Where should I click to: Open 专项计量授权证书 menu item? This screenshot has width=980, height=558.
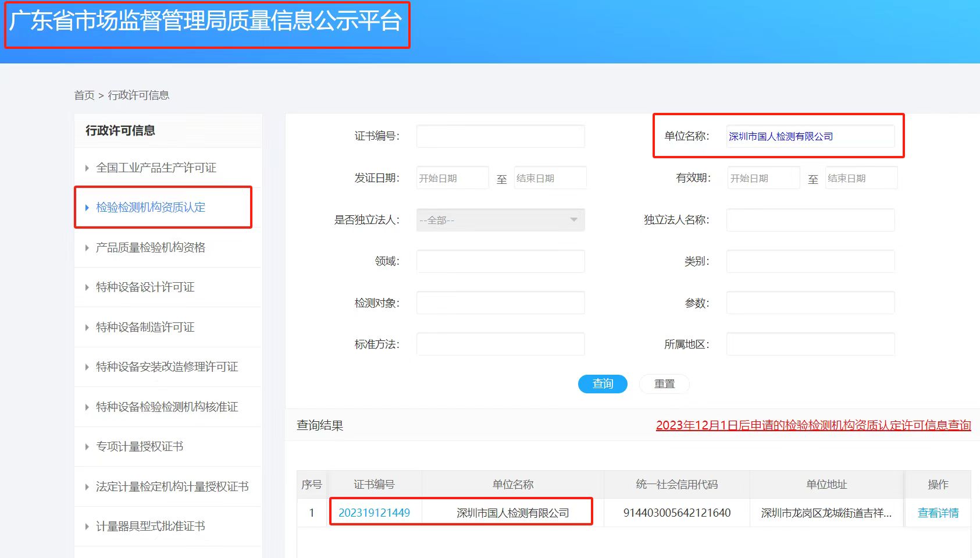point(140,446)
